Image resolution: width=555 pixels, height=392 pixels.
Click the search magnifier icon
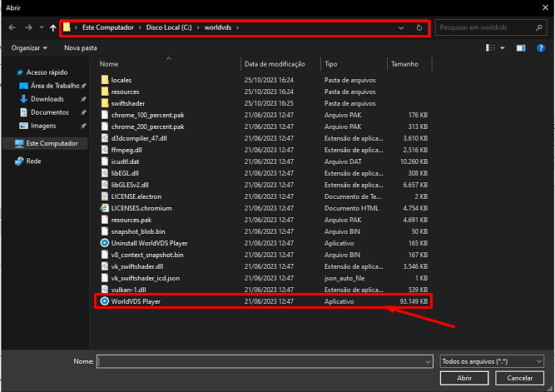(538, 27)
